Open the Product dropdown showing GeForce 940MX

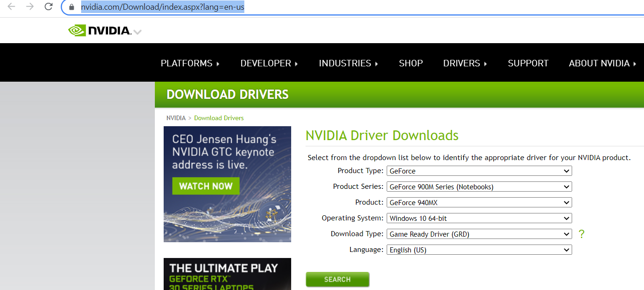pyautogui.click(x=479, y=203)
